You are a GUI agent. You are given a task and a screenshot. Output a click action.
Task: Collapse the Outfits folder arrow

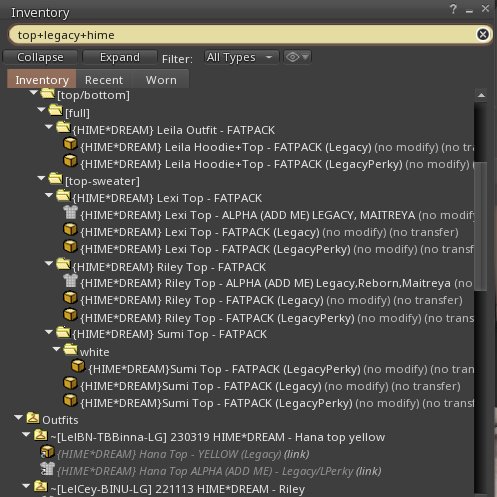19,417
